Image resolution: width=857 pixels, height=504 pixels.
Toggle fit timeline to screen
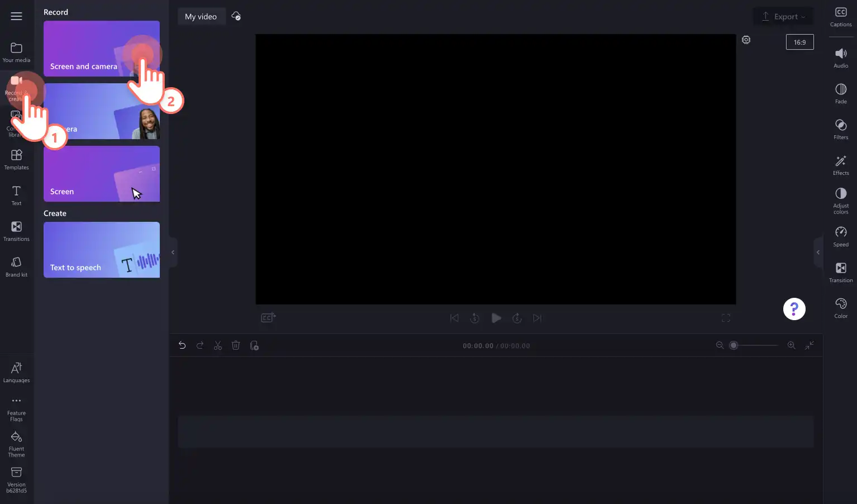[809, 345]
